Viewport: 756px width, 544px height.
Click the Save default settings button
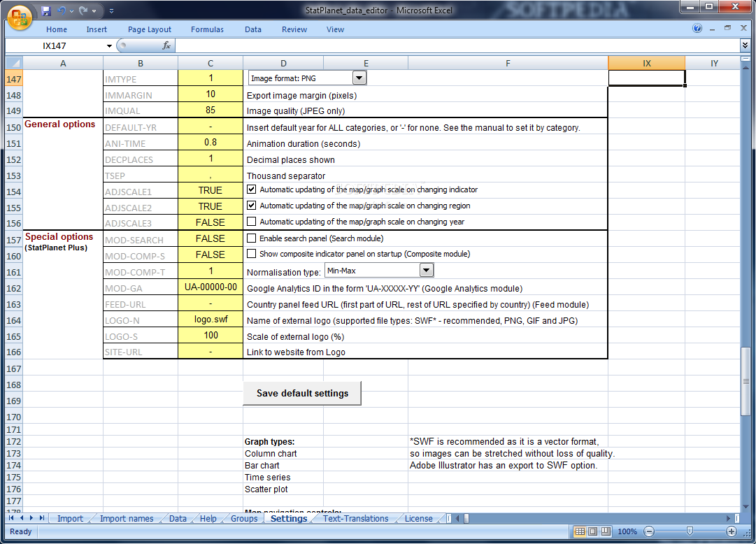302,393
